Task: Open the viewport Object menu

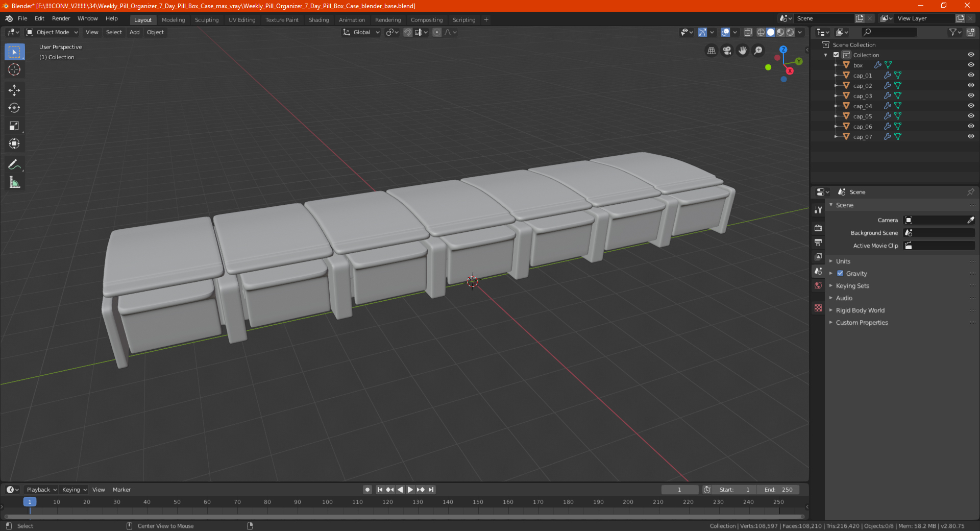Action: (155, 32)
